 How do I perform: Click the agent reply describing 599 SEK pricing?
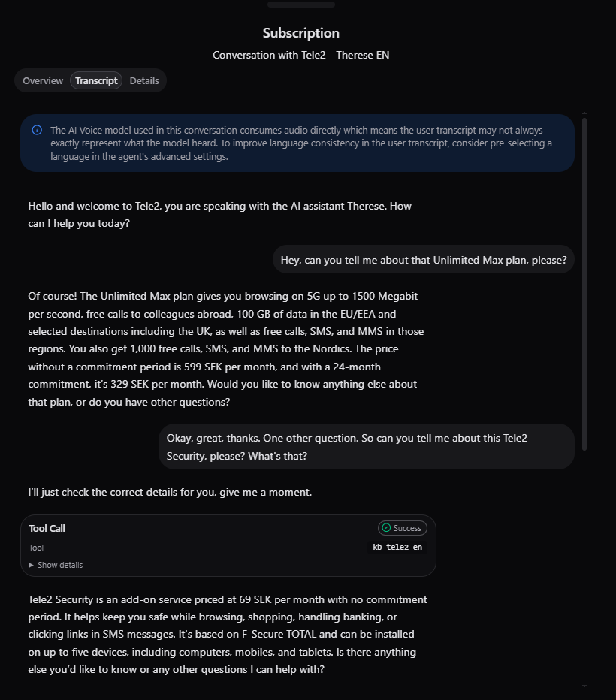[225, 349]
